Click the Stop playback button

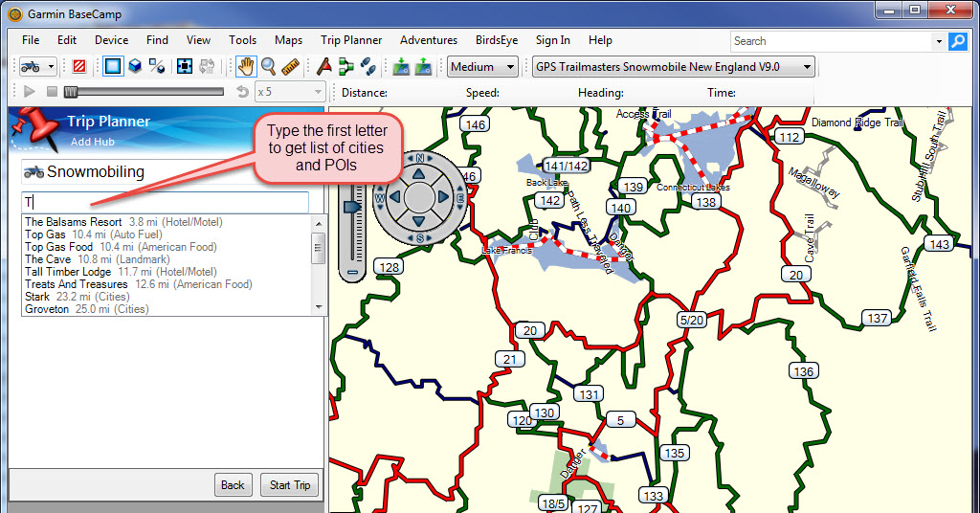52,92
